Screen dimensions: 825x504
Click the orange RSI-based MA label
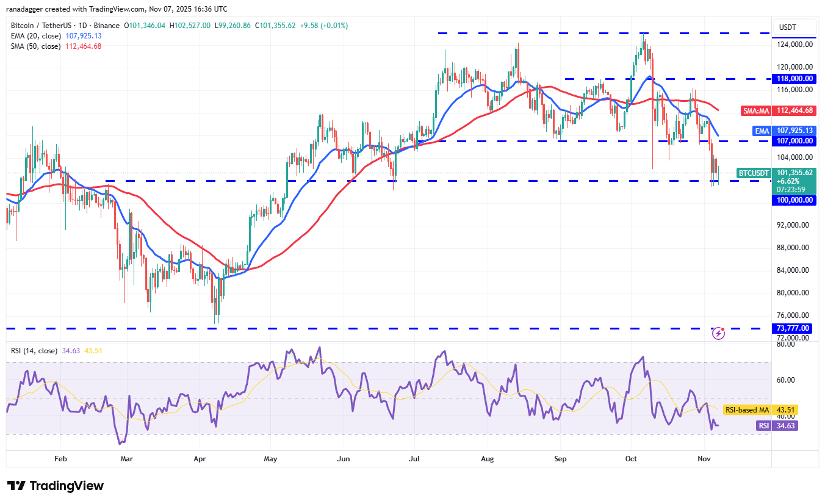pyautogui.click(x=746, y=410)
